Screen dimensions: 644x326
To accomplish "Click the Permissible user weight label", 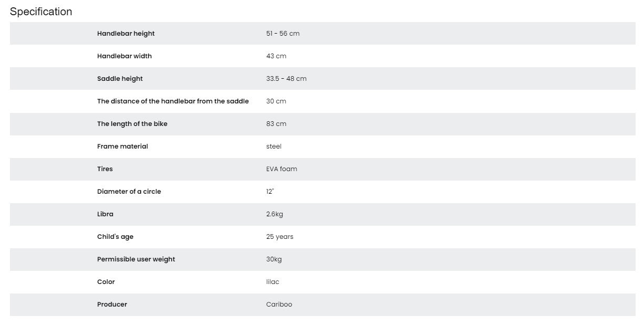I will pos(136,259).
